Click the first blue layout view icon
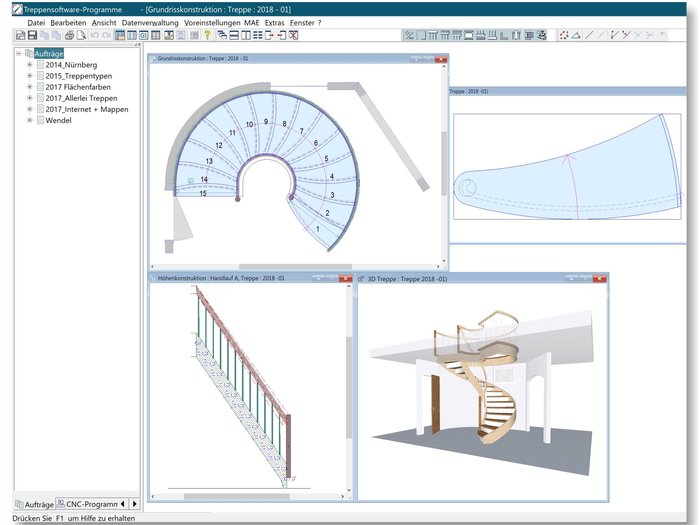The height and width of the screenshot is (525, 700). (120, 35)
